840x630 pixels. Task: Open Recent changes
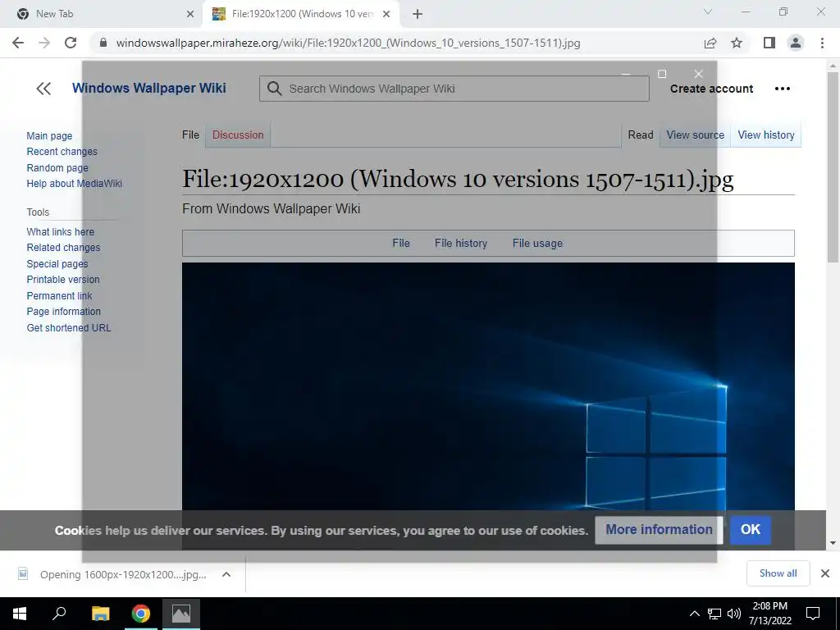(x=62, y=152)
